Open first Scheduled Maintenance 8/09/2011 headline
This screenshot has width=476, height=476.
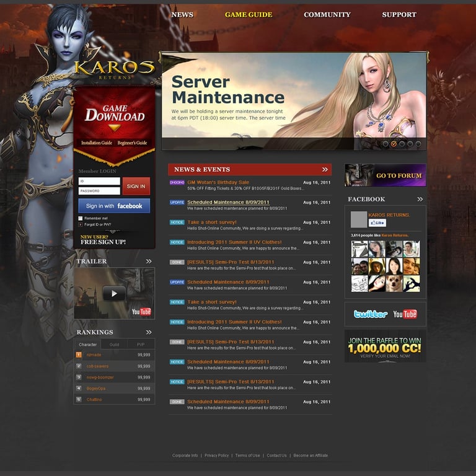click(x=228, y=202)
